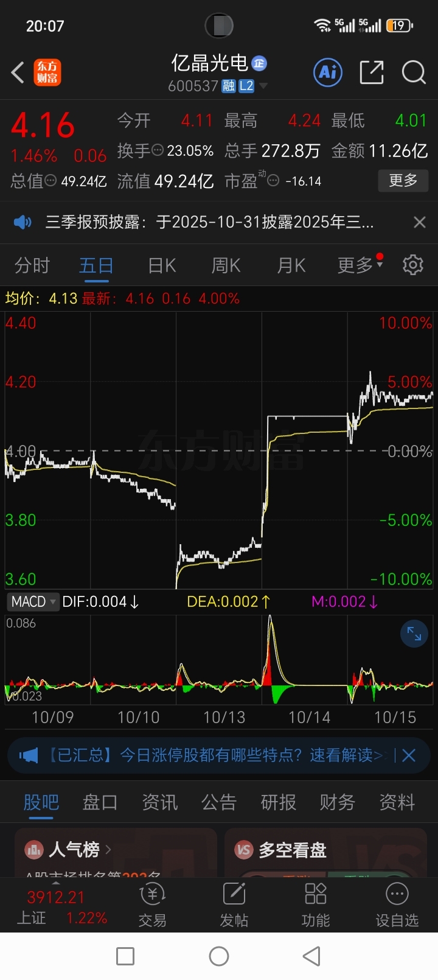Tap the L2 level badge
438x980 pixels.
coord(246,86)
